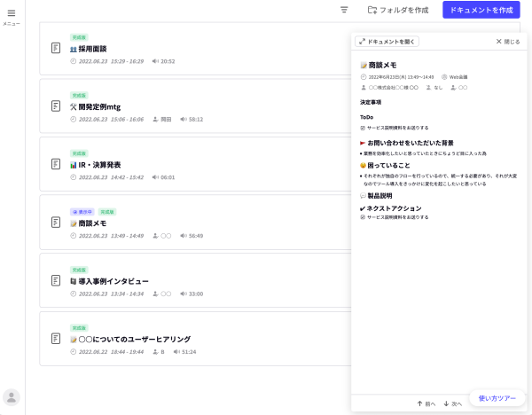Click the filter/sort icon in top bar
This screenshot has width=532, height=415.
[x=344, y=10]
